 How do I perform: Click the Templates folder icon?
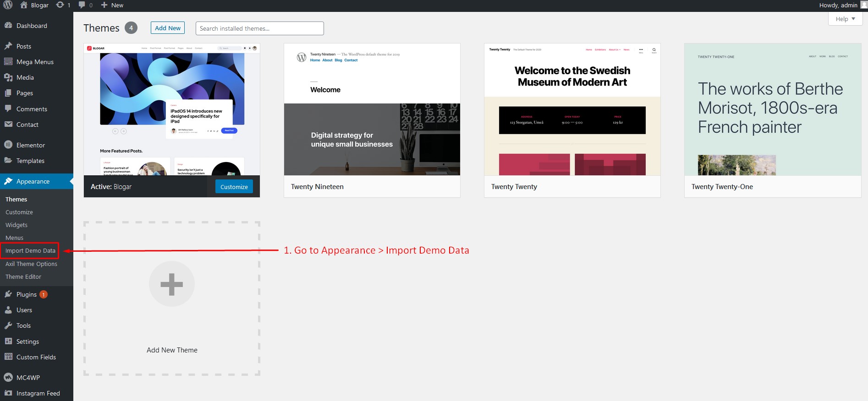coord(8,160)
